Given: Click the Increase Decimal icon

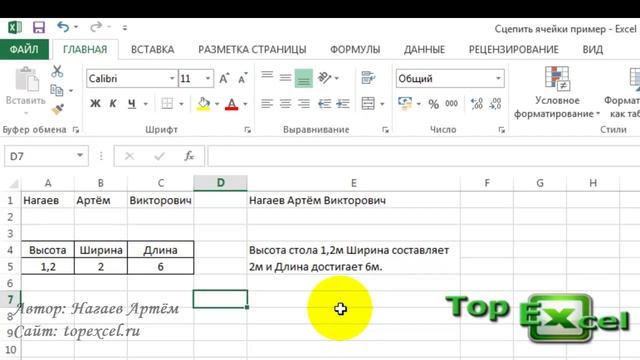Looking at the screenshot, I should pyautogui.click(x=477, y=104).
